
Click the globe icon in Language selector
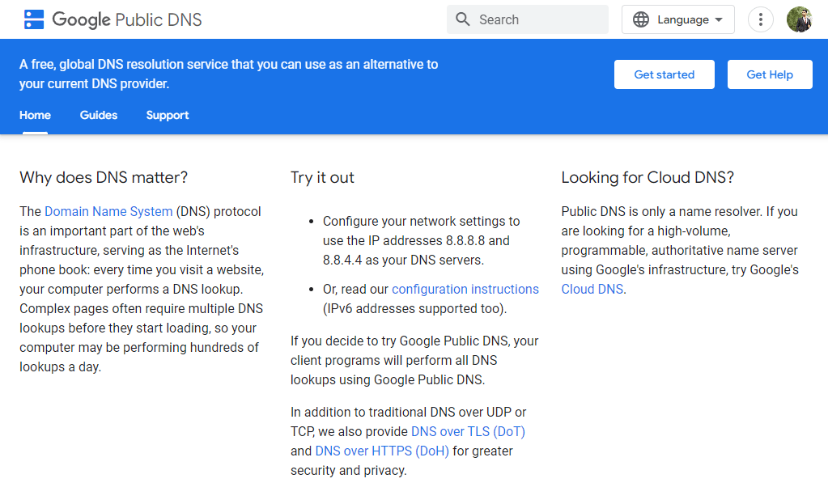[641, 19]
